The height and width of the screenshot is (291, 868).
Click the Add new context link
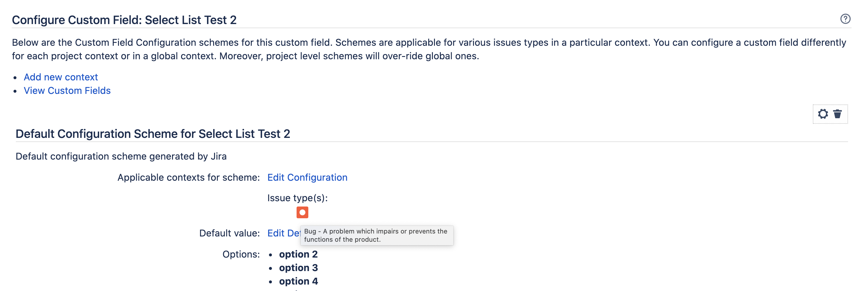click(61, 77)
